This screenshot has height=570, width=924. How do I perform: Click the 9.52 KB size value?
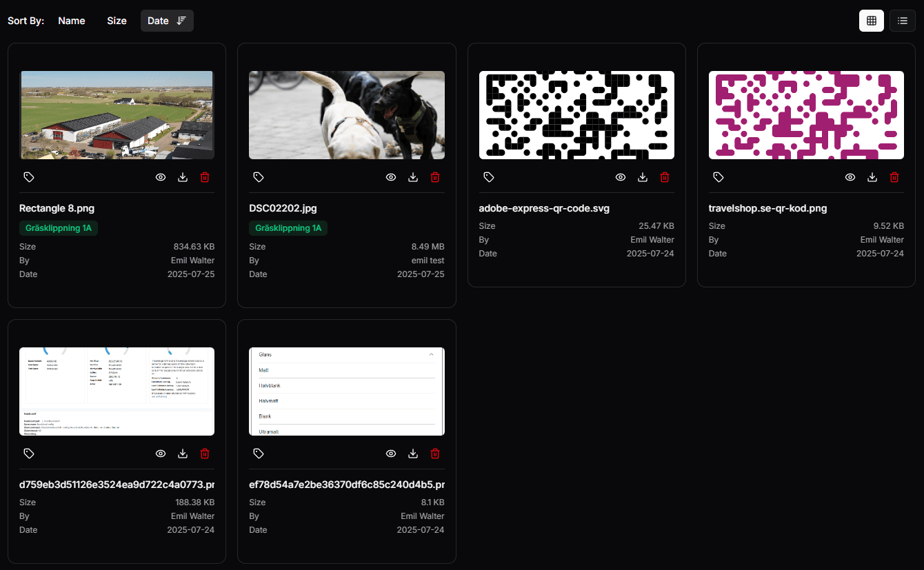point(888,226)
